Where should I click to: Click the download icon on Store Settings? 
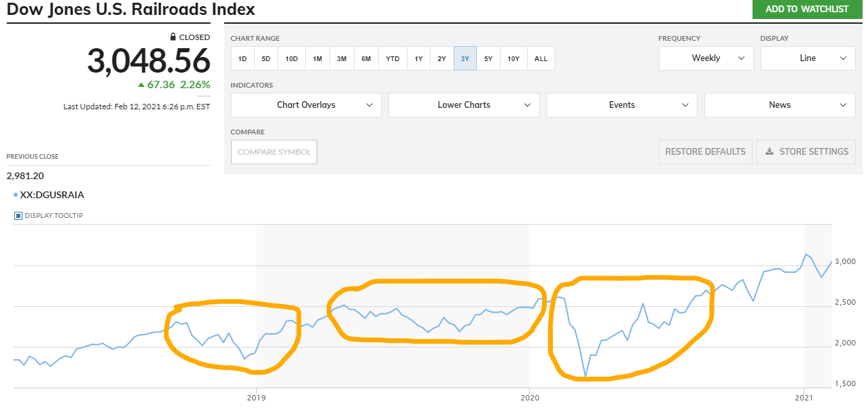(x=770, y=151)
